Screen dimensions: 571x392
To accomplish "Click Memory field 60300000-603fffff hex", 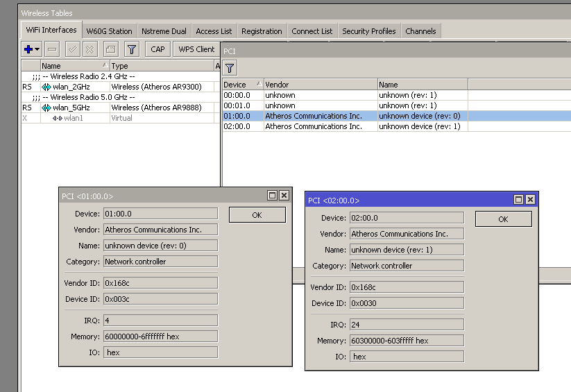I will coord(407,341).
